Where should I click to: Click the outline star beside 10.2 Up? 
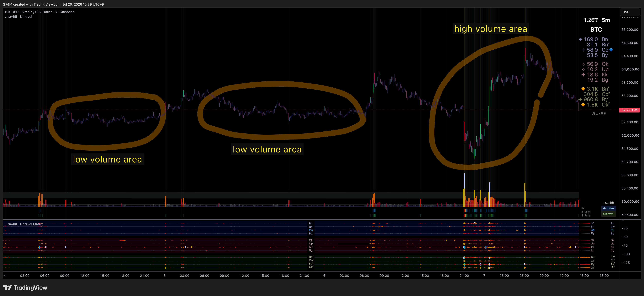coord(583,69)
